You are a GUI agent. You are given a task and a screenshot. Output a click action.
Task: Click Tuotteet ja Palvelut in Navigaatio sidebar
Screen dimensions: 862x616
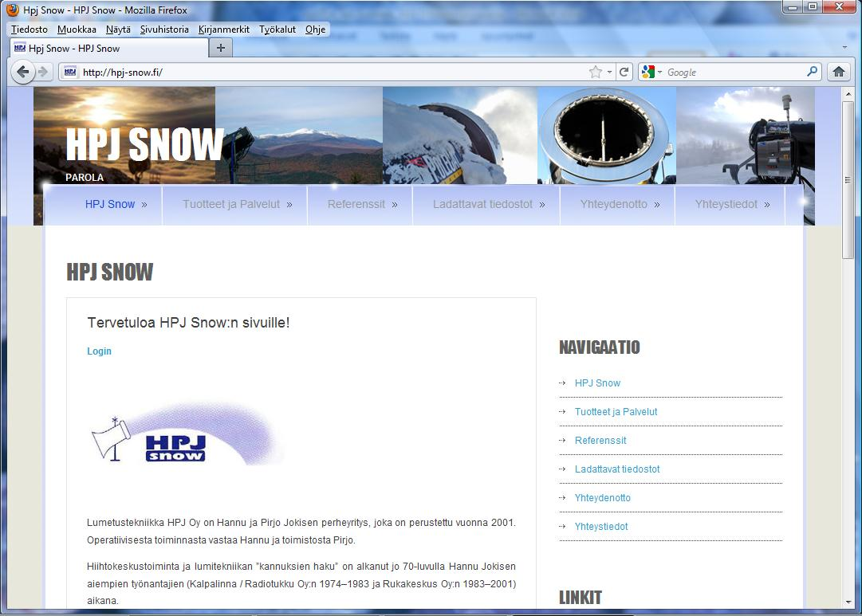point(616,411)
